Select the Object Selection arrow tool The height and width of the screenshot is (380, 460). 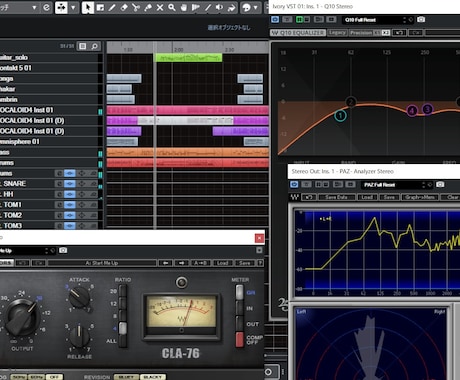(88, 8)
